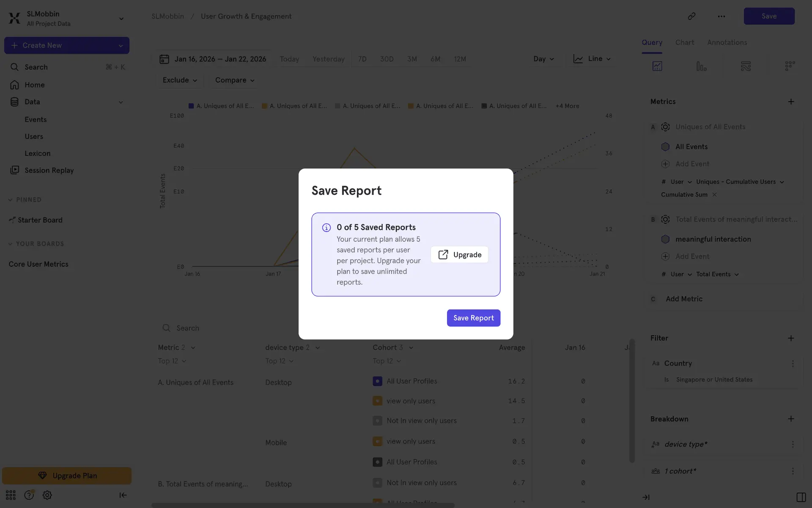Expand the Create New dropdown
812x508 pixels.
(x=121, y=45)
